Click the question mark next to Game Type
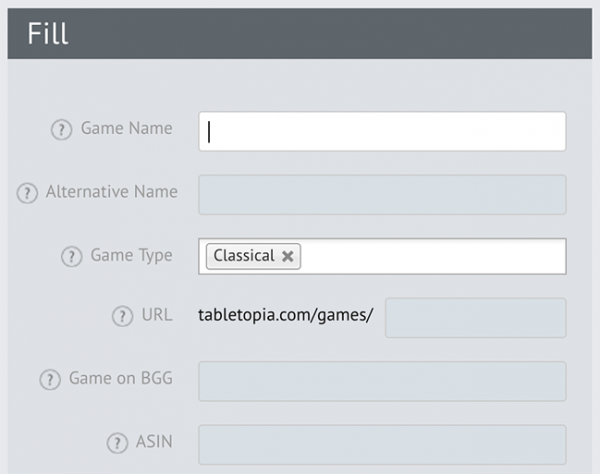Screen dimensions: 600x474 (x=71, y=257)
